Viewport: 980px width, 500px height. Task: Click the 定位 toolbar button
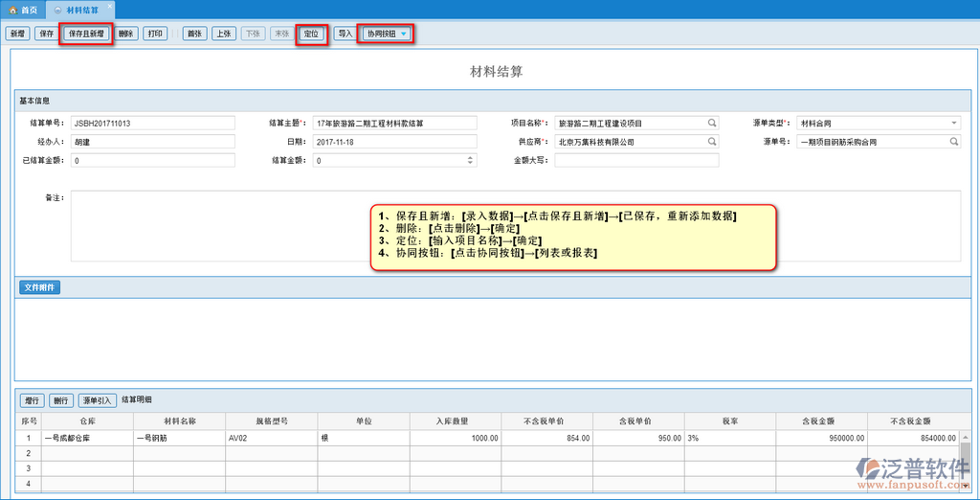[x=311, y=34]
